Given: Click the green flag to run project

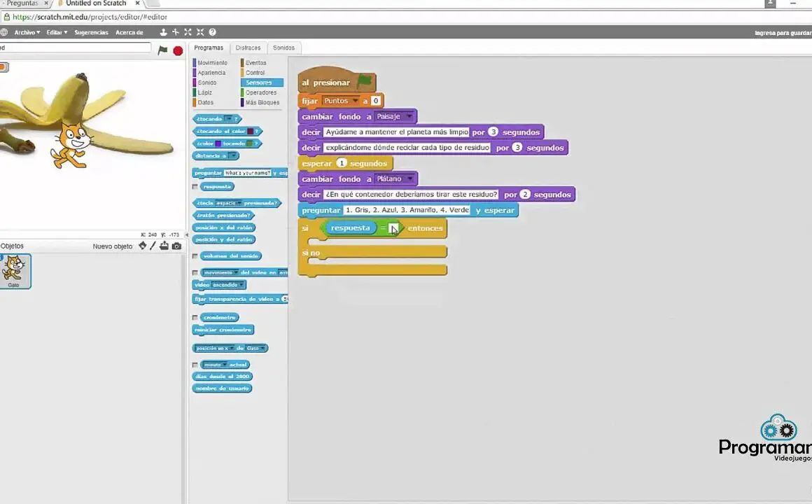Looking at the screenshot, I should pyautogui.click(x=162, y=50).
